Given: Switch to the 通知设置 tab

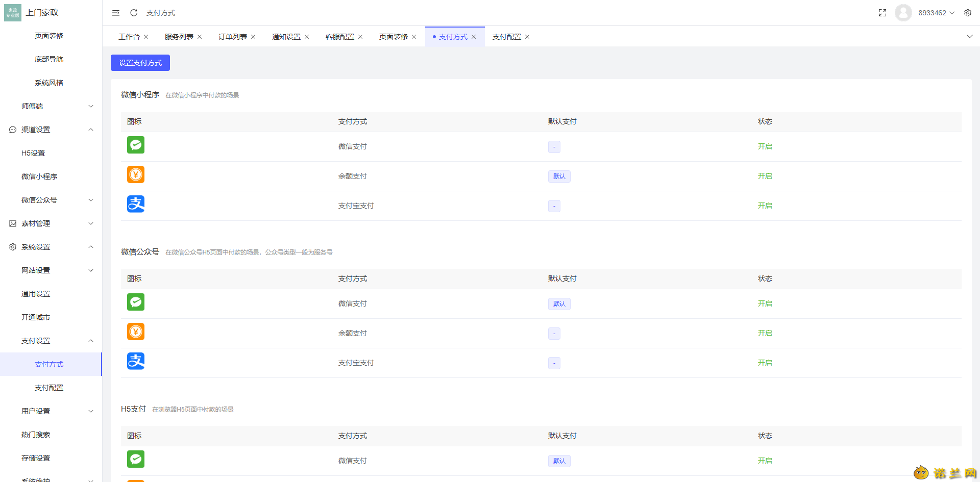Looking at the screenshot, I should click(x=286, y=37).
